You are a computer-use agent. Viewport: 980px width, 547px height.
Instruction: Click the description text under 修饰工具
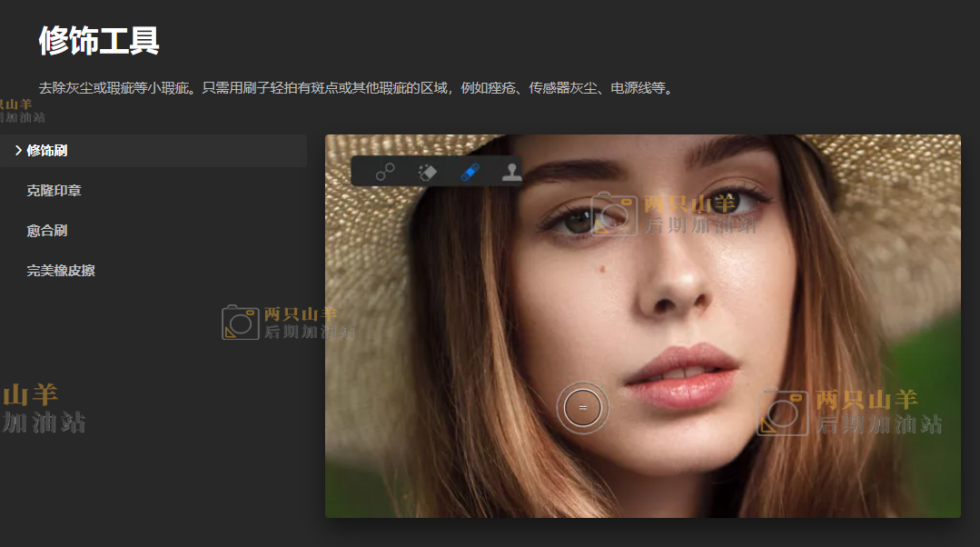pos(356,89)
